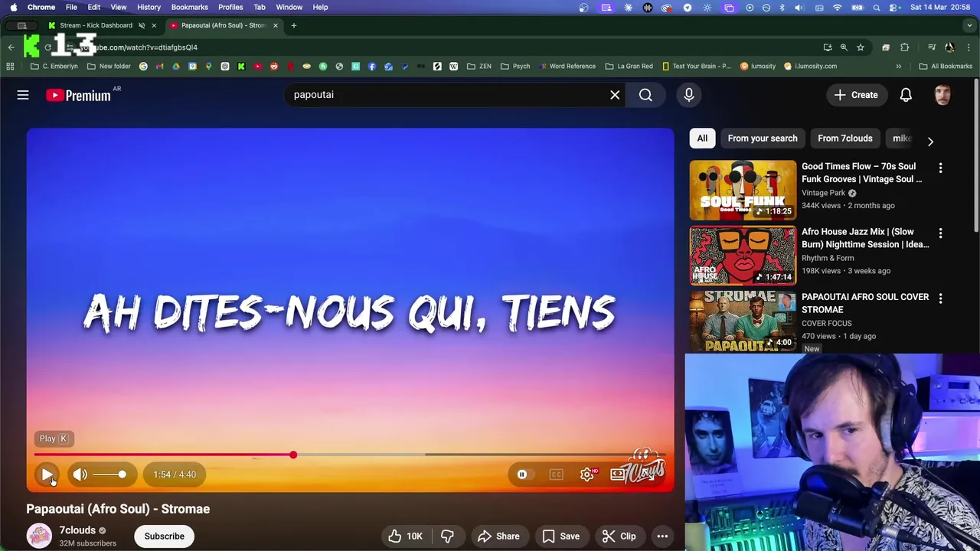980x551 pixels.
Task: Open more actions three-dot menu below video
Action: (x=662, y=536)
